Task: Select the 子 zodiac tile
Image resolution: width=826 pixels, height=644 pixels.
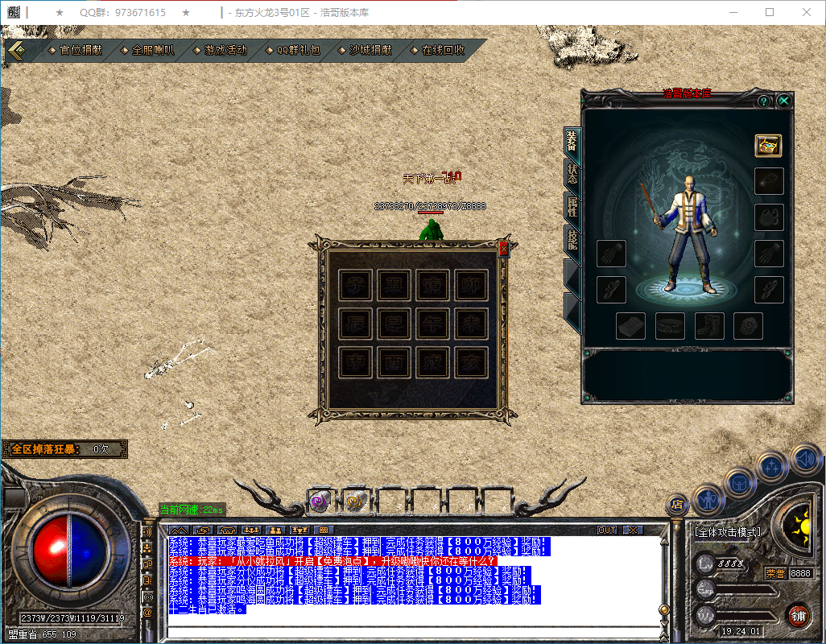Action: click(x=355, y=285)
